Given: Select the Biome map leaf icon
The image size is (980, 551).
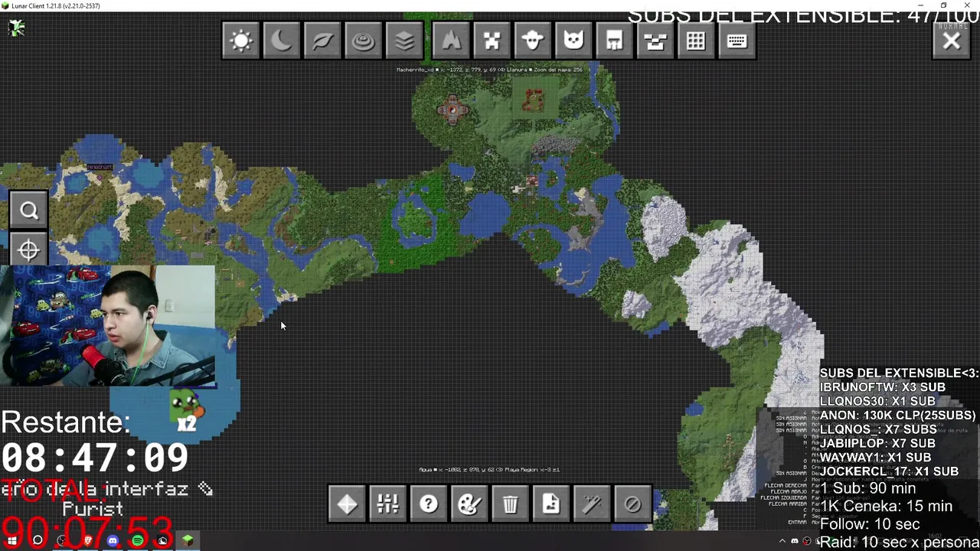Looking at the screenshot, I should [322, 41].
